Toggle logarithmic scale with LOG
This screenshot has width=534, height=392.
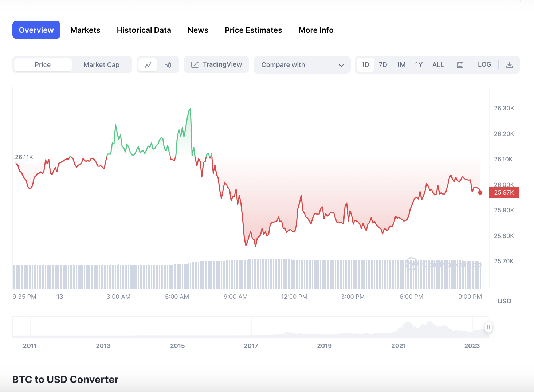[484, 64]
